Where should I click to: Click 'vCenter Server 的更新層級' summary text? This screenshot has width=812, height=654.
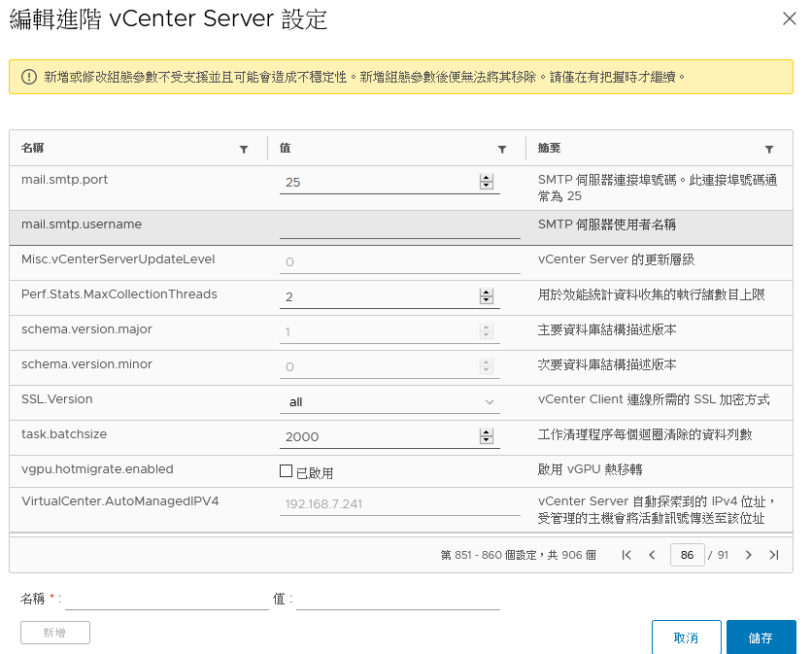(x=616, y=259)
